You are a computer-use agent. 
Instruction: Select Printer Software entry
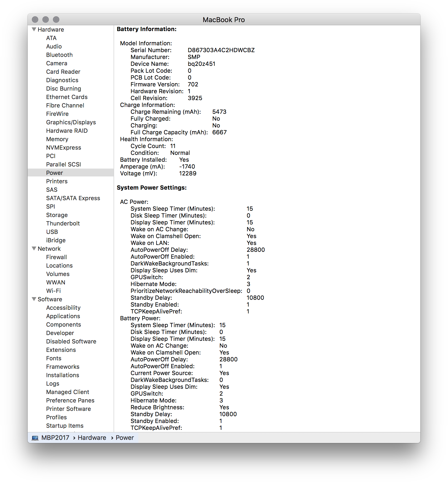click(69, 409)
